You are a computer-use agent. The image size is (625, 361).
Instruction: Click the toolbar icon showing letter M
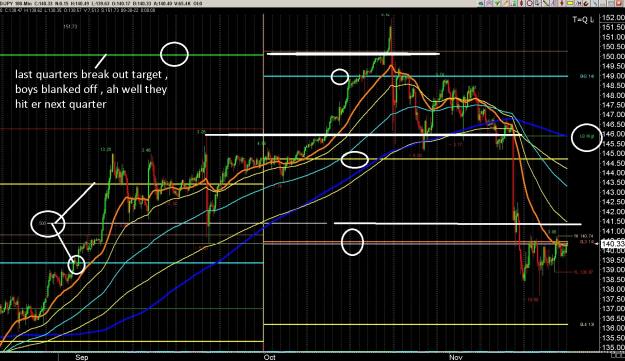tap(579, 3)
